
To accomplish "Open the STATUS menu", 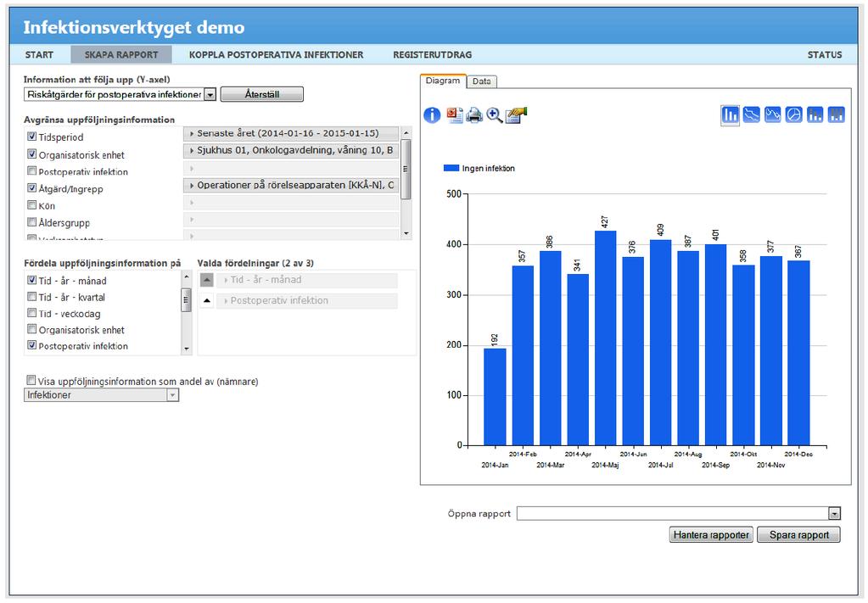I will 824,55.
